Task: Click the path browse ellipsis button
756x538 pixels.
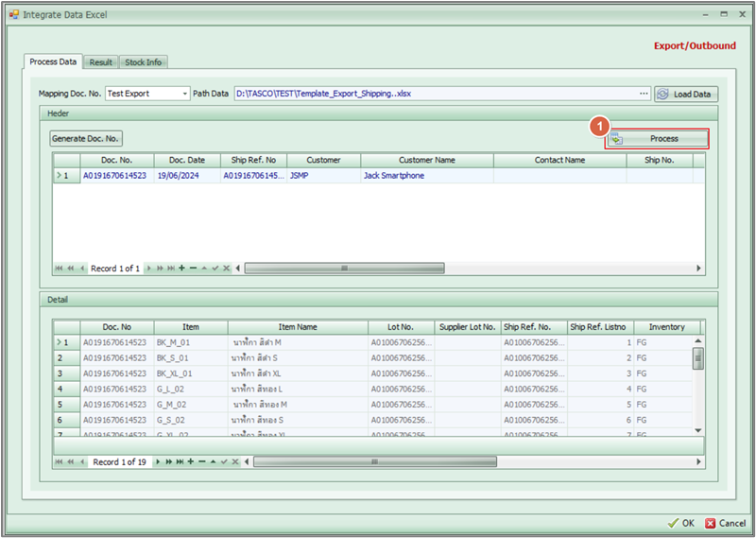Action: 644,94
